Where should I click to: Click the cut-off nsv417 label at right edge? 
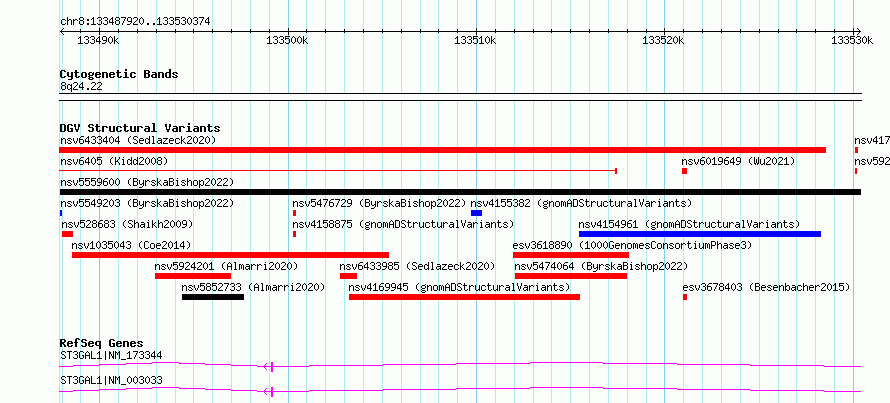[x=872, y=140]
